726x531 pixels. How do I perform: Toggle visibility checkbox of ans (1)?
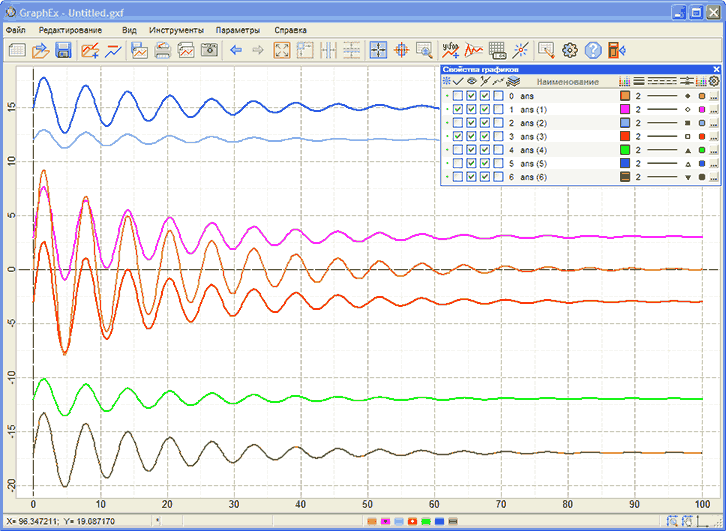[472, 109]
